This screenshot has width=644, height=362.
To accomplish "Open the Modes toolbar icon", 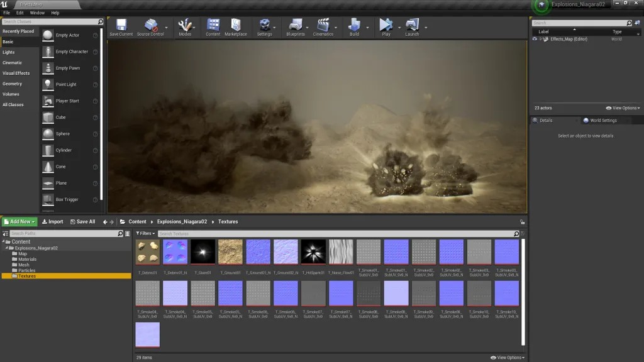I will pyautogui.click(x=185, y=25).
